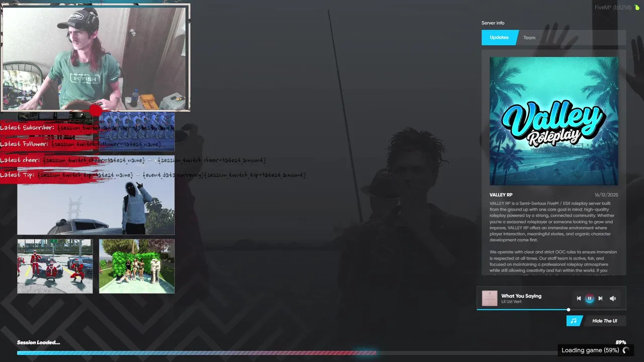Screen dimensions: 644x362
Task: Click the green icon beside FiveM label
Action: point(637,8)
